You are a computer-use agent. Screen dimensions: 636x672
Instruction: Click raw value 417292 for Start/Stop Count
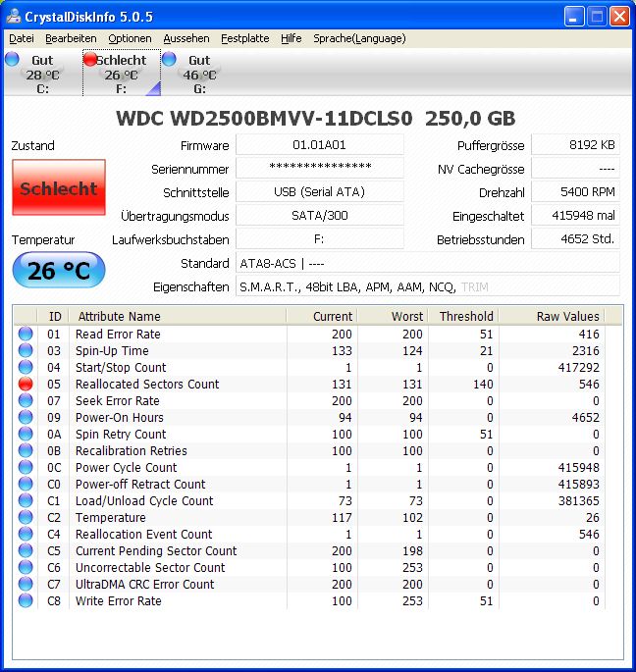[x=578, y=367]
